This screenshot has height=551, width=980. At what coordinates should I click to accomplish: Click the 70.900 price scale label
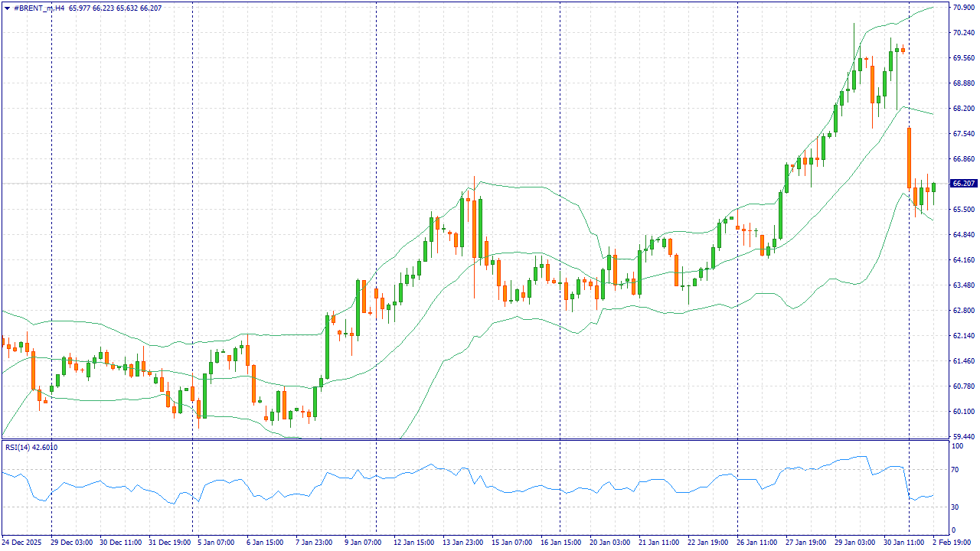point(962,8)
